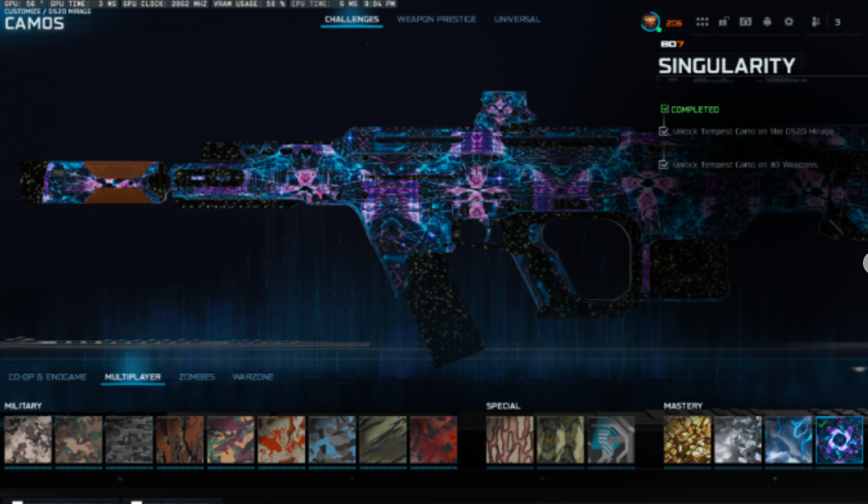Select the blue lightning Mastery camo
Screen dimensions: 868x504
(x=789, y=440)
